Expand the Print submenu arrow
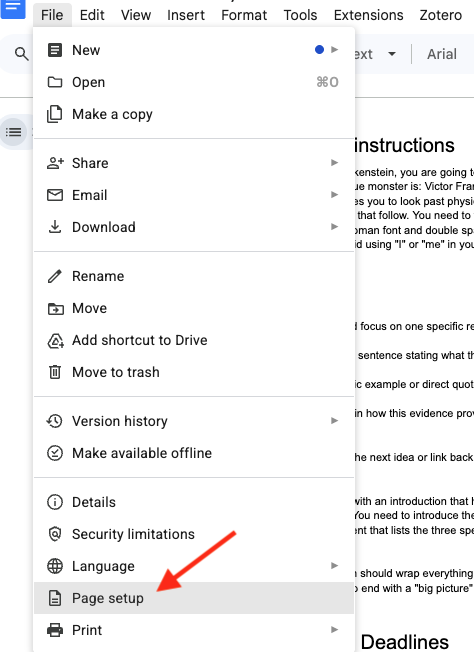 tap(334, 630)
